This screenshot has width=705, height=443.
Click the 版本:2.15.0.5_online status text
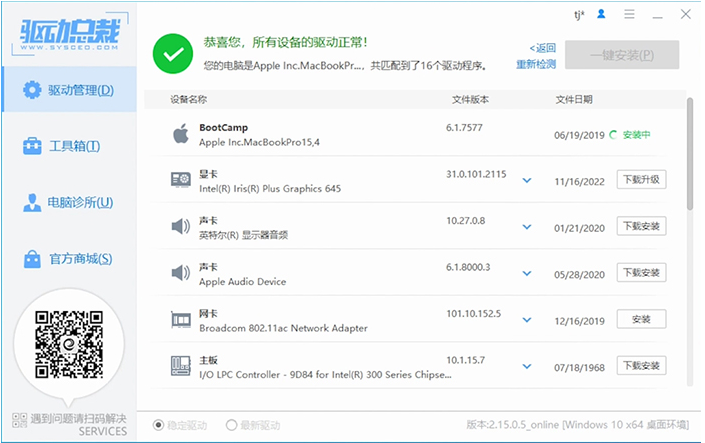click(x=512, y=425)
